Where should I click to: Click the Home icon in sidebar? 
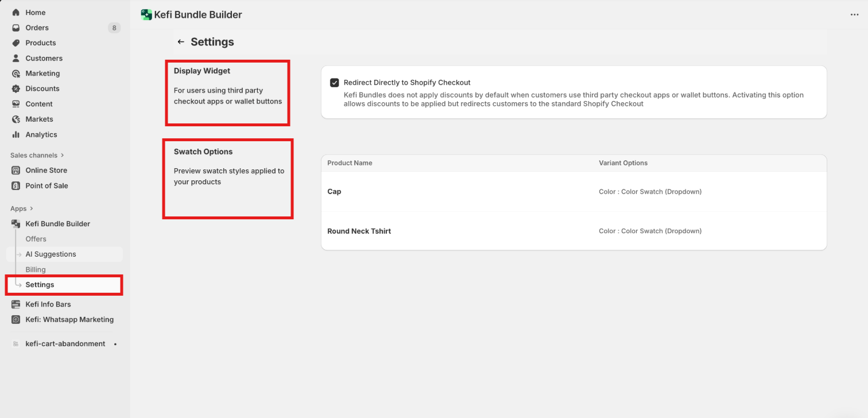[16, 13]
